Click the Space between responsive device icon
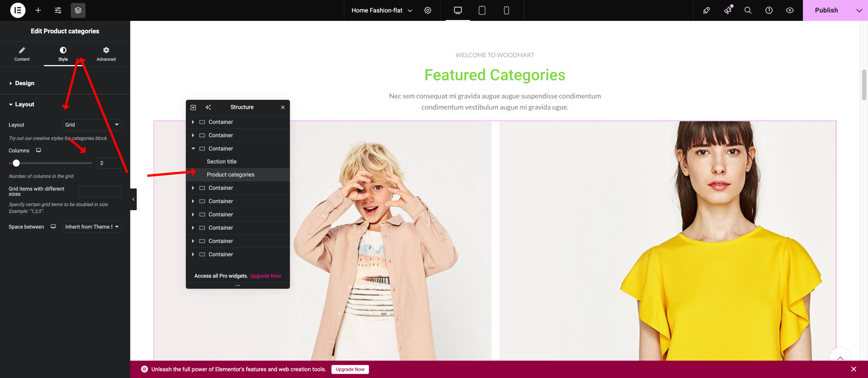Screen dimensions: 868x378 click(53, 226)
